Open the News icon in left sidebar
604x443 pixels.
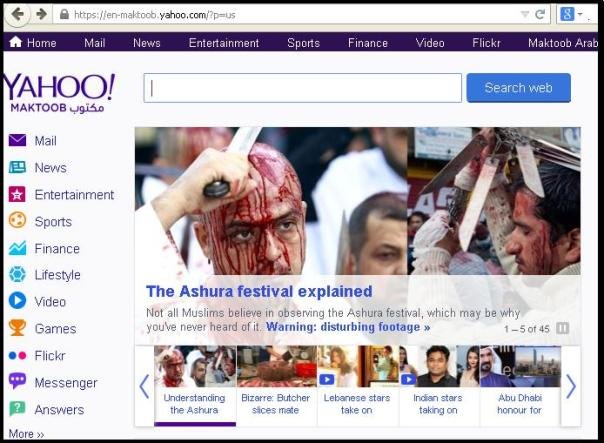click(17, 168)
